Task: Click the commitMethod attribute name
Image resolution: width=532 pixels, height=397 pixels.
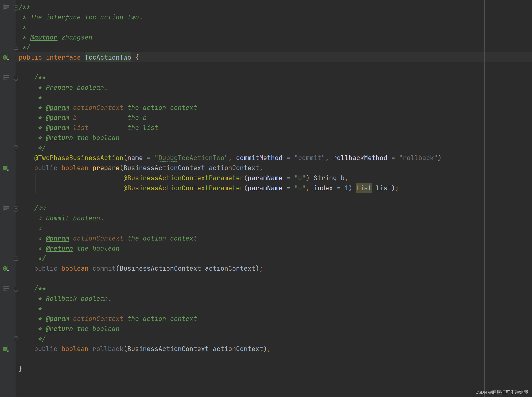Action: (259, 158)
